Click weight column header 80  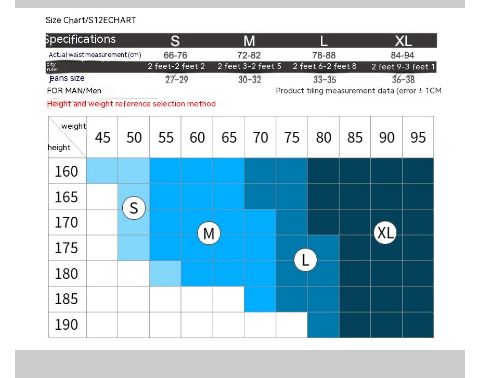324,138
